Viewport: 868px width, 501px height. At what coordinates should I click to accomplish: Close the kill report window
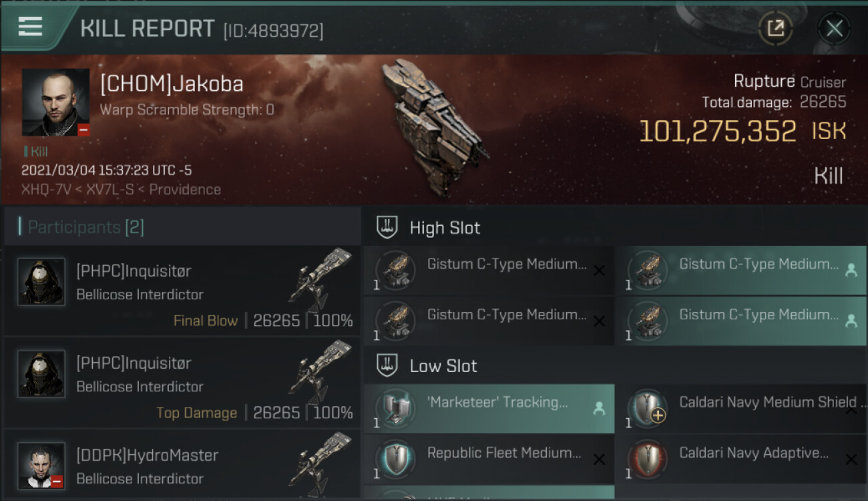[834, 28]
